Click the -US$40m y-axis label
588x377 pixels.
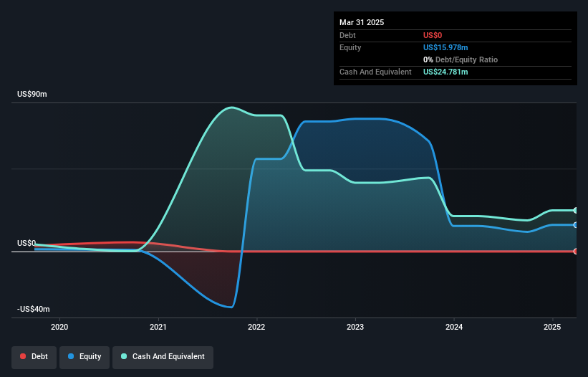click(x=34, y=309)
